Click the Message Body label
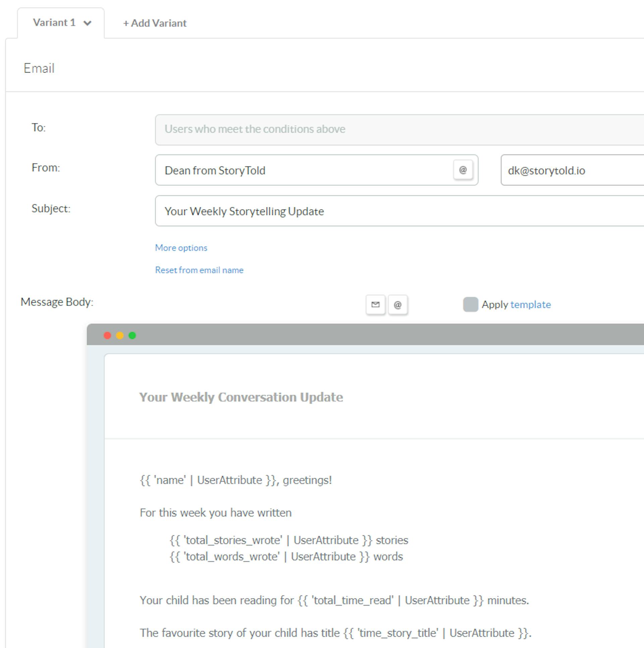 point(57,302)
